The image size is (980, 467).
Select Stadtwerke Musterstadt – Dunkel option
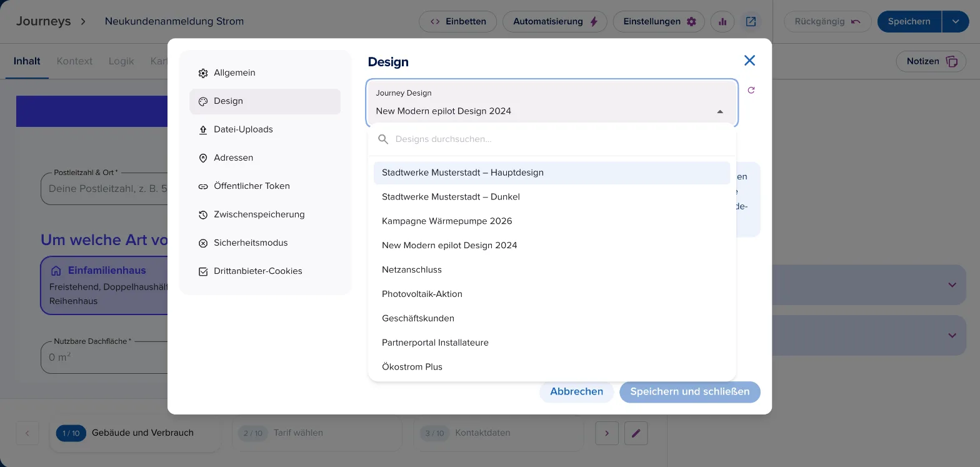click(552, 197)
